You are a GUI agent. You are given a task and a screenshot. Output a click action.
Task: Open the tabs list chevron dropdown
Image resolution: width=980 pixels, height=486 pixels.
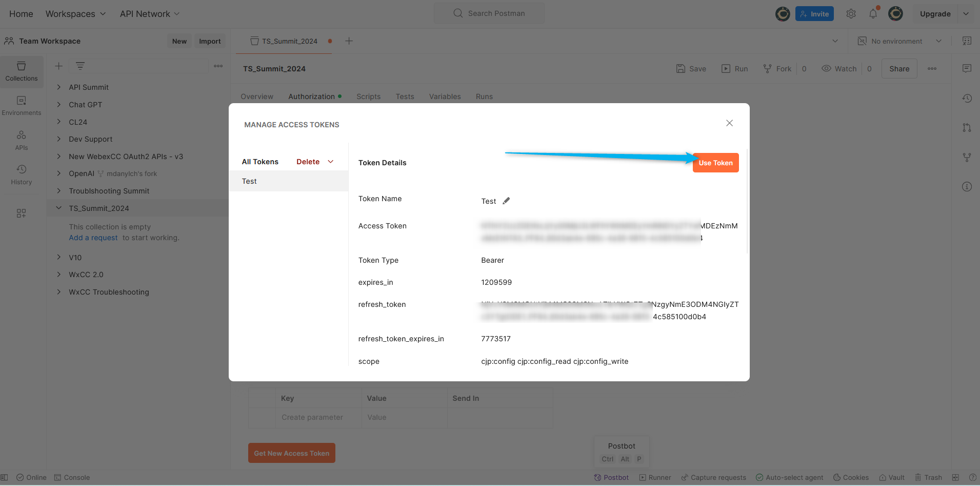(835, 41)
